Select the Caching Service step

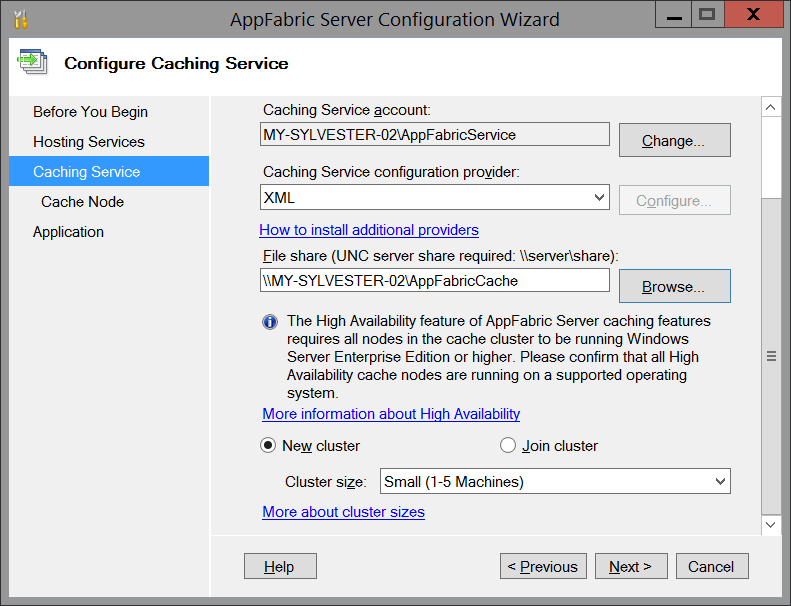click(109, 171)
